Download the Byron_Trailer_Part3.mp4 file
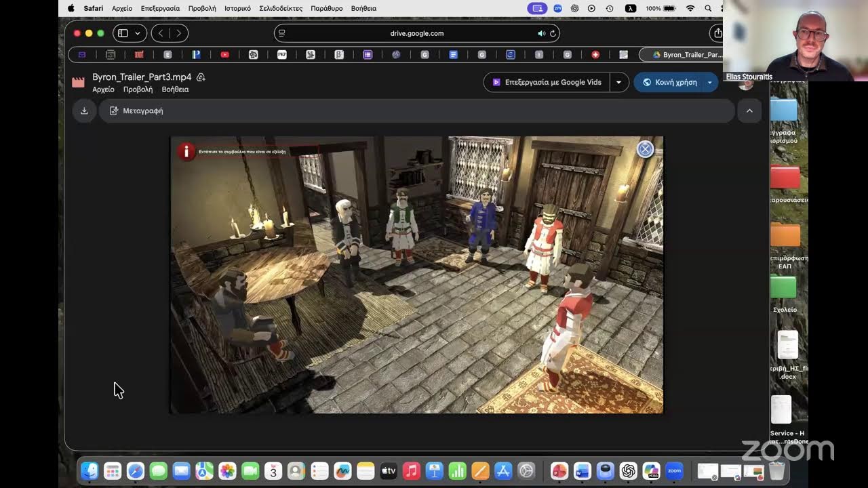The image size is (868, 488). click(x=84, y=110)
